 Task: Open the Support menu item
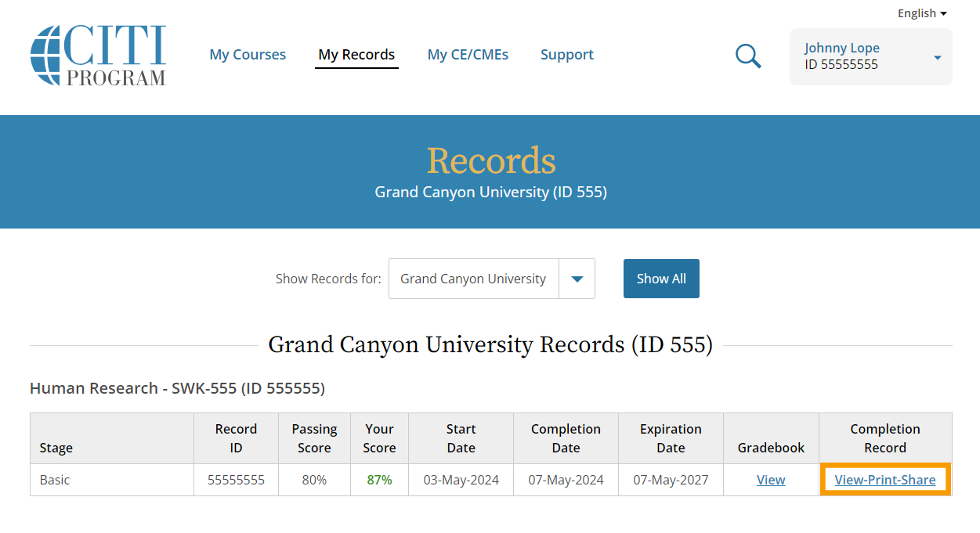click(x=567, y=55)
